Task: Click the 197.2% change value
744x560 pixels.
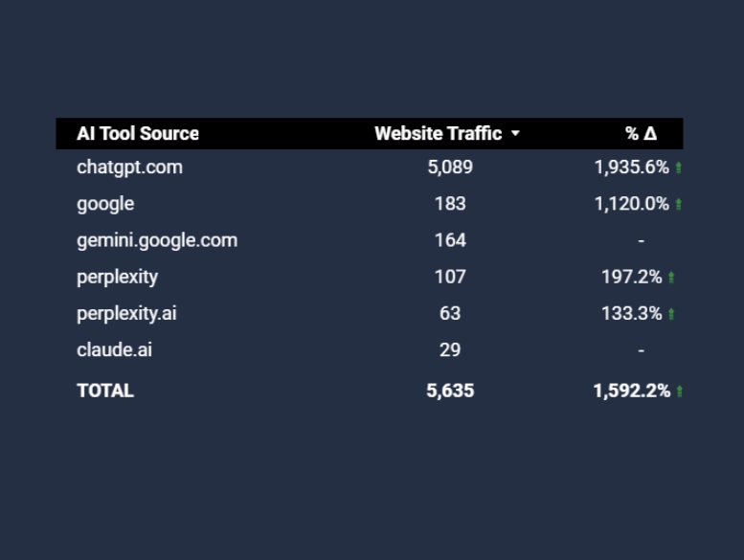Action: [x=632, y=277]
